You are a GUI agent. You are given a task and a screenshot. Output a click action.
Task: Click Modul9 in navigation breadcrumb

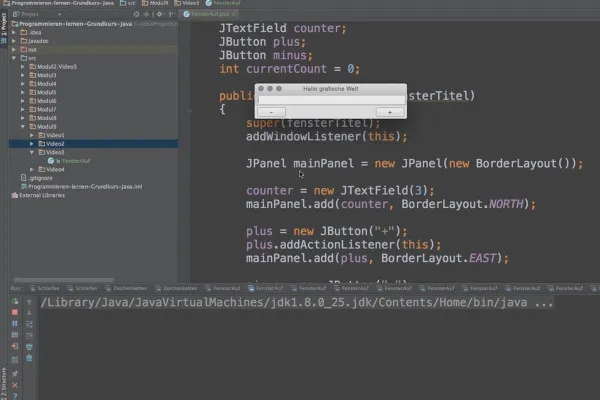pos(155,3)
